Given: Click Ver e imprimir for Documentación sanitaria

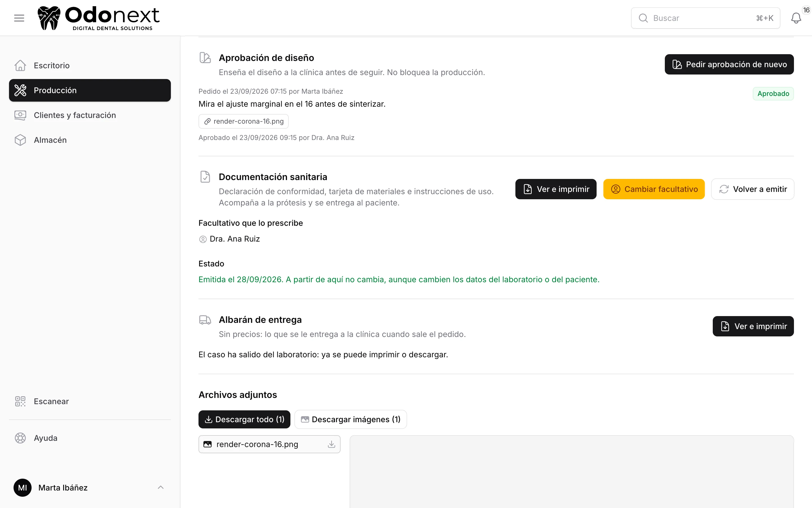Looking at the screenshot, I should click(556, 189).
